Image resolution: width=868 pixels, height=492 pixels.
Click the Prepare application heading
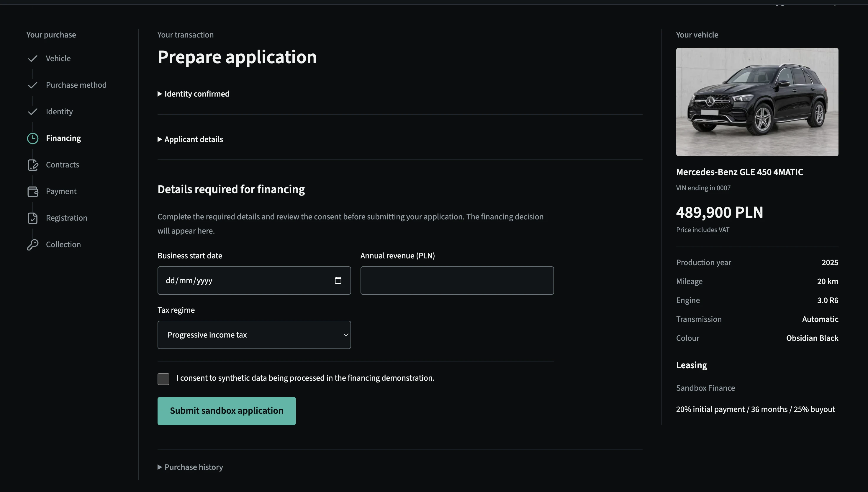coord(237,57)
